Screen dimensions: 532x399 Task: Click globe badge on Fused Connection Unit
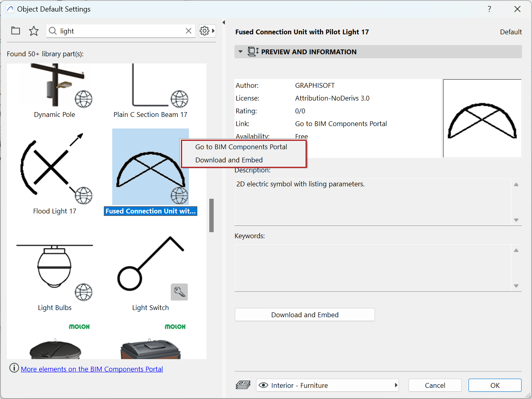coord(179,196)
